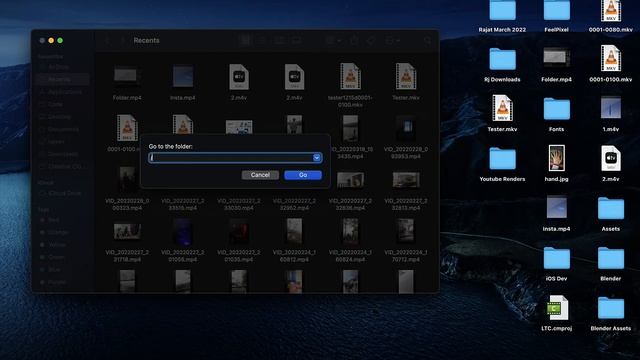Switch Finder to icon view

[x=245, y=40]
